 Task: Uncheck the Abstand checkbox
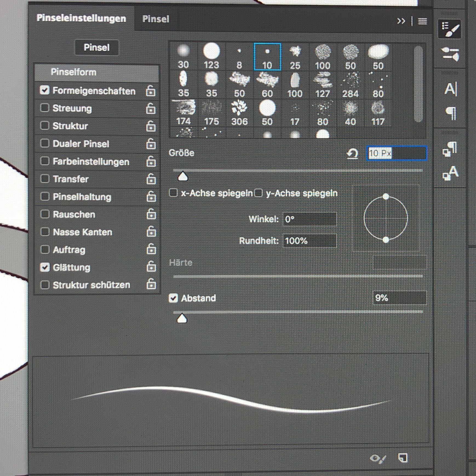coord(173,298)
